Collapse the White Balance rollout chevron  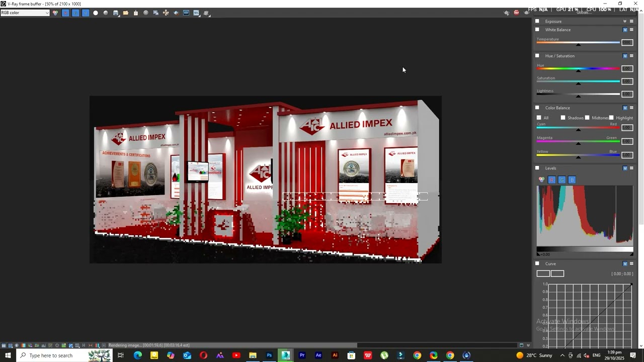625,30
